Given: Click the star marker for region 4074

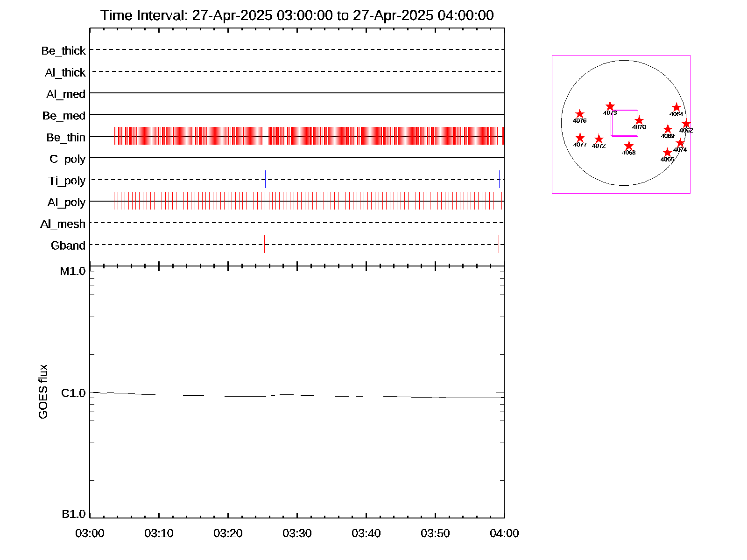Looking at the screenshot, I should tap(680, 143).
